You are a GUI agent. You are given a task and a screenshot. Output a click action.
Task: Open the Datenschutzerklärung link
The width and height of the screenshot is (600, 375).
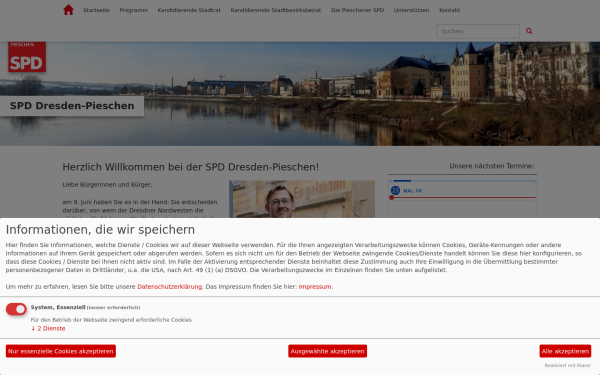170,287
